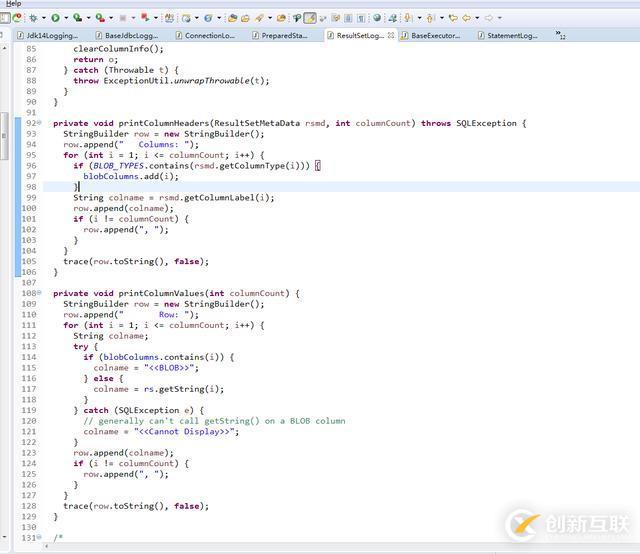Jump to Last Edit Location

pos(453,18)
